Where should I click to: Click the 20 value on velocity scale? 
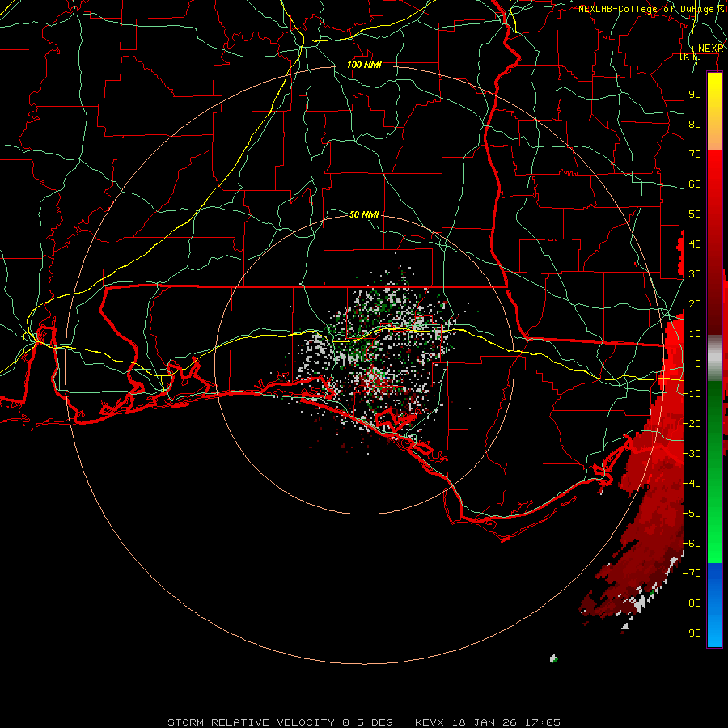pyautogui.click(x=695, y=304)
